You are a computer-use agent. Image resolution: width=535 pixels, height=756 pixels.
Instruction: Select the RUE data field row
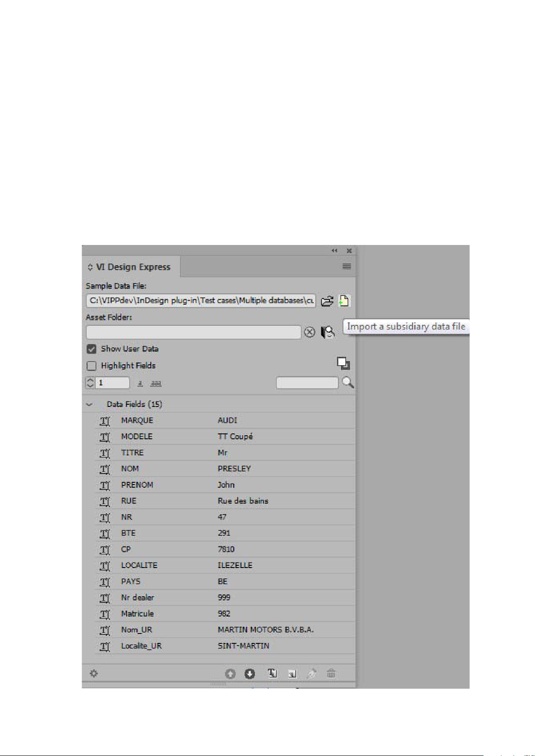click(225, 501)
